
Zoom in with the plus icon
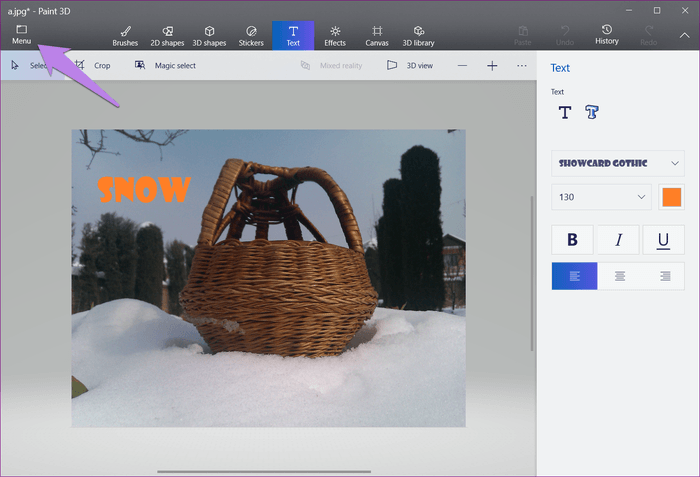coord(492,66)
